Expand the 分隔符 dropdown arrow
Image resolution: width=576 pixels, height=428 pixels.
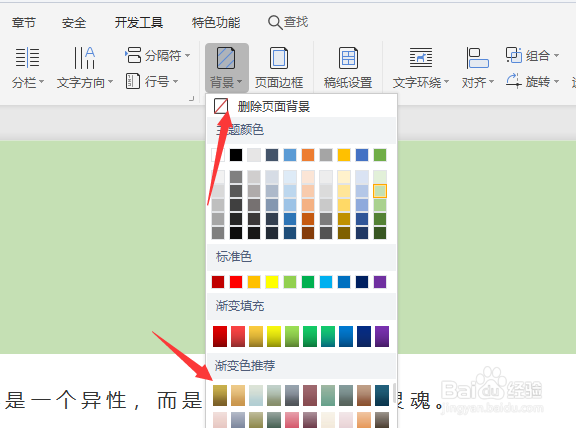(187, 55)
